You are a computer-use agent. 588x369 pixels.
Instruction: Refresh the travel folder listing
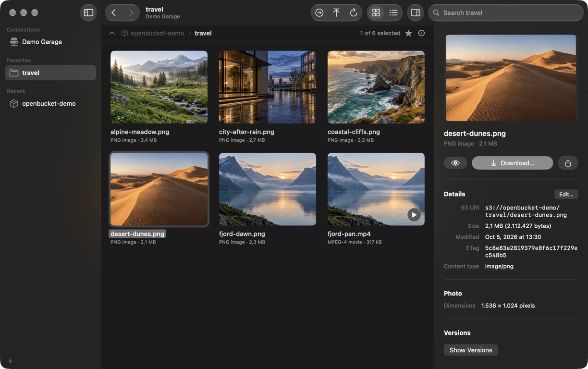coord(354,12)
